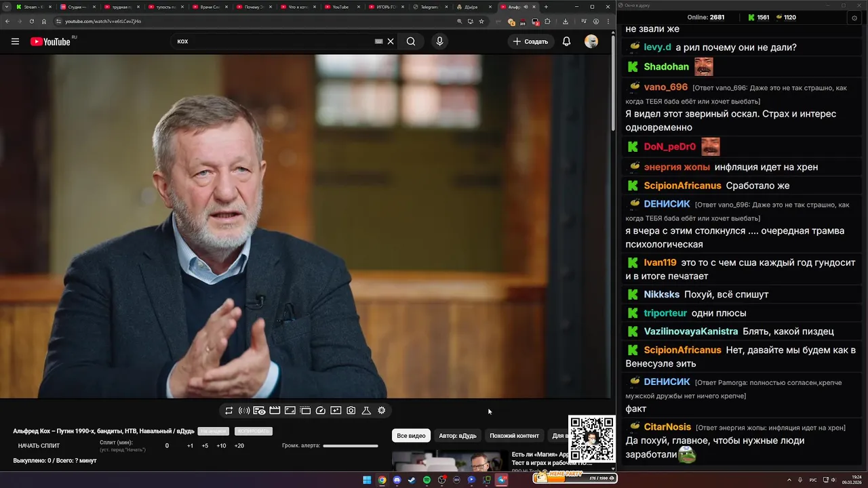This screenshot has width=868, height=488.
Task: Switch to the "Telegram" browser tab
Action: [x=429, y=7]
